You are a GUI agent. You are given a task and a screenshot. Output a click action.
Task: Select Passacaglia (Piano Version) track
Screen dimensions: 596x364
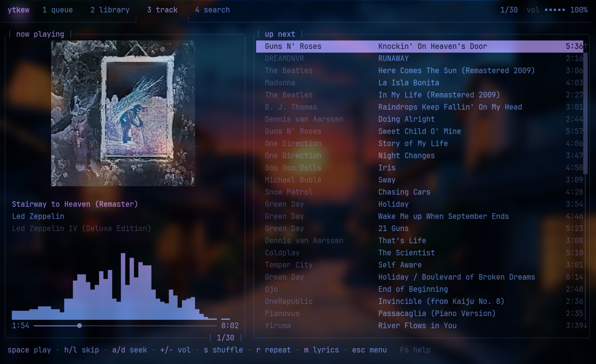[419, 313]
